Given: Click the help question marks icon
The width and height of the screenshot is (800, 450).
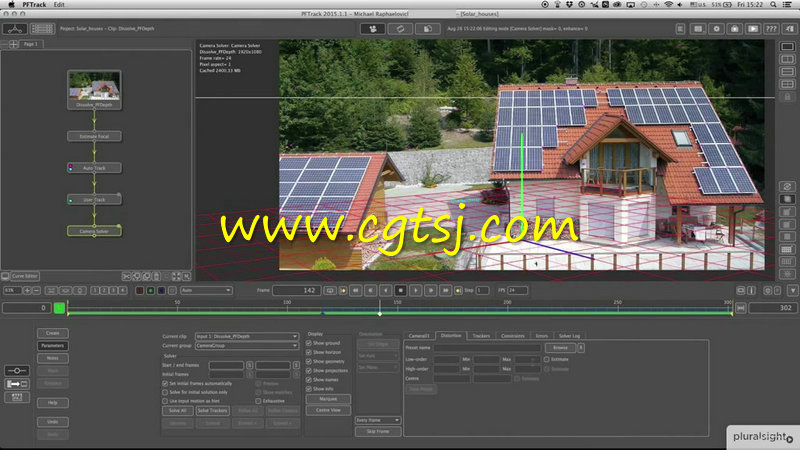Looking at the screenshot, I should [x=771, y=29].
